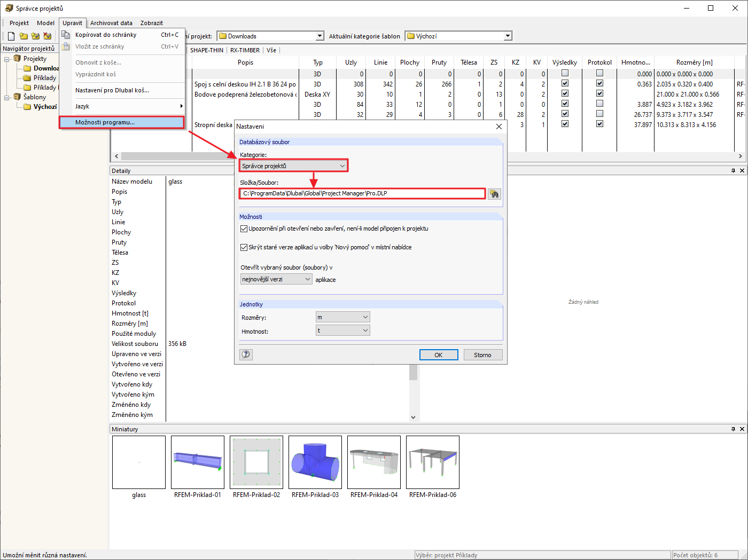This screenshot has height=560, width=748.
Task: Click the new project folder toolbar icon
Action: pos(24,36)
